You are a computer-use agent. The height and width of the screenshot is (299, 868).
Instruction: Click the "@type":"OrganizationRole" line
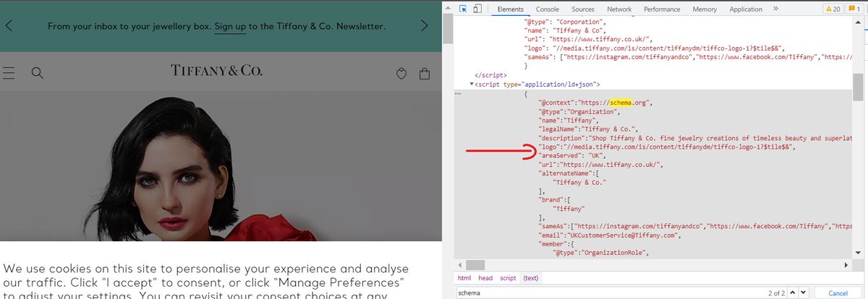click(602, 252)
